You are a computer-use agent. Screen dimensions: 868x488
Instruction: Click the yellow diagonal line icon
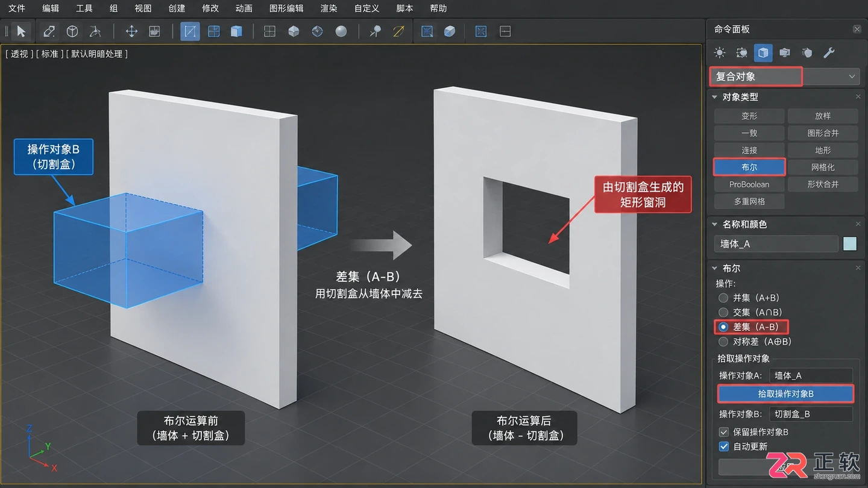point(398,31)
